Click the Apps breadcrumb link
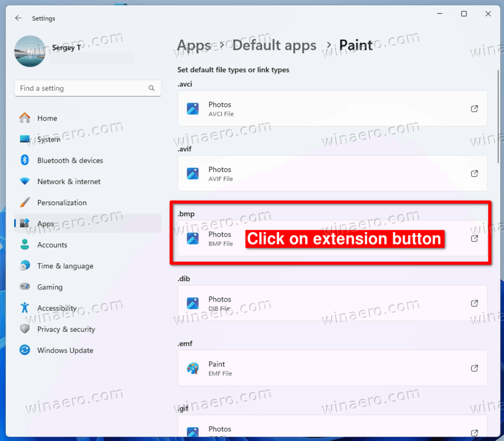Screen dimensions: 504x441 click(194, 45)
